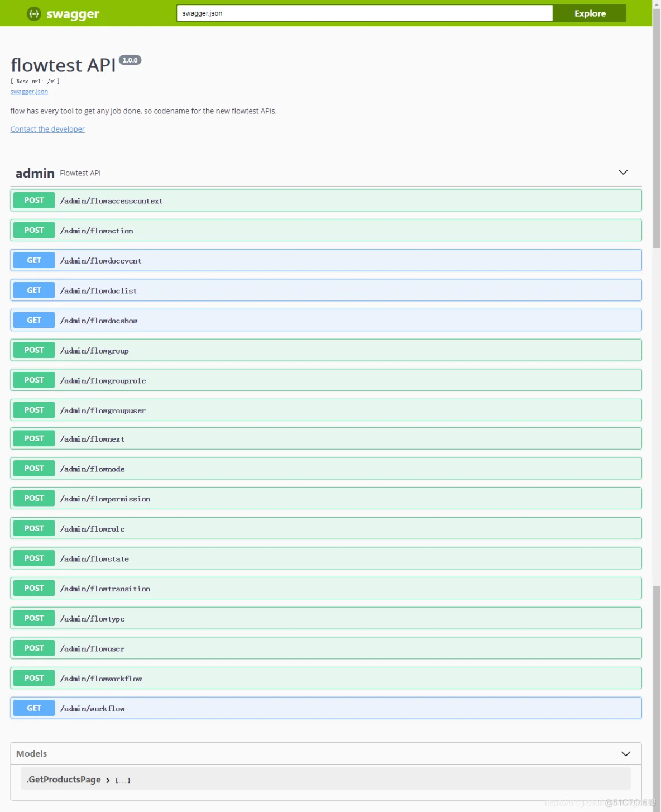The image size is (661, 812).
Task: Click inside the swagger.json URL input field
Action: pyautogui.click(x=364, y=13)
